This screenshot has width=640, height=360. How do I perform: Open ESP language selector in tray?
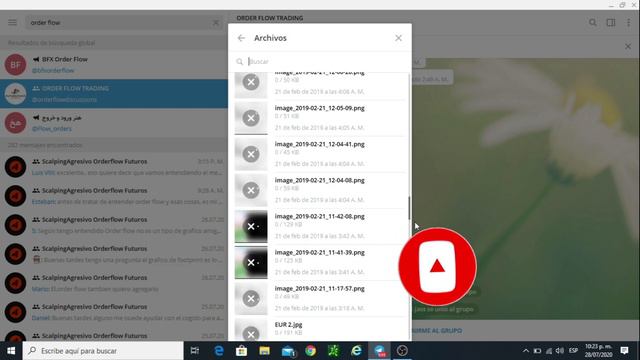point(573,351)
